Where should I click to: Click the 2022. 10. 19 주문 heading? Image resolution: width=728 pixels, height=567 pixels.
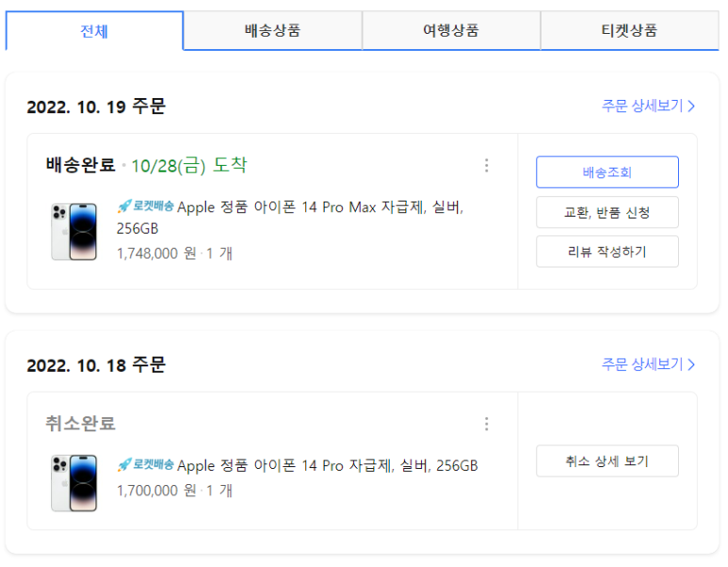coord(96,106)
